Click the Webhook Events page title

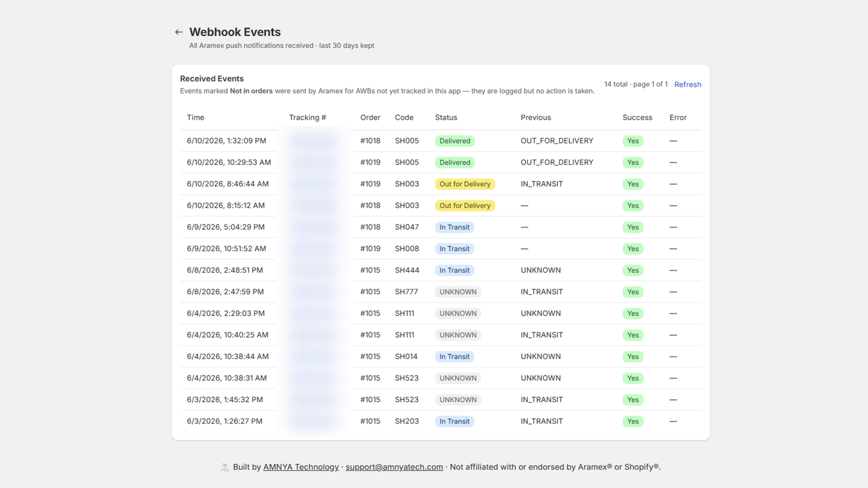tap(235, 32)
